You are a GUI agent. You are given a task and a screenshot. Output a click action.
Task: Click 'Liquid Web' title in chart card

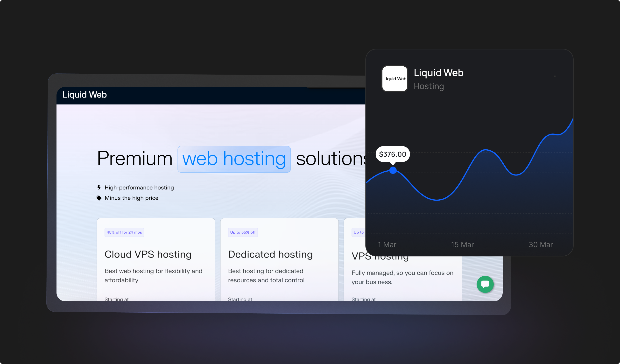click(x=438, y=73)
